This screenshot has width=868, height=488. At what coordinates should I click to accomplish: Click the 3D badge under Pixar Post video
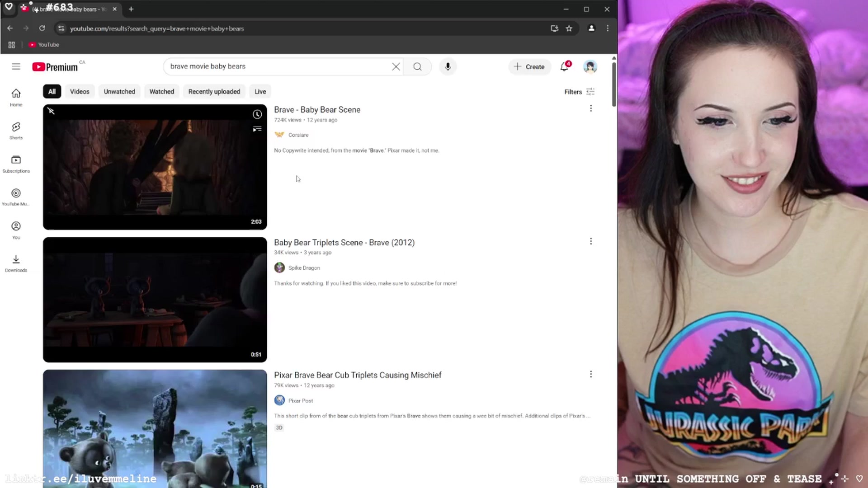(279, 428)
